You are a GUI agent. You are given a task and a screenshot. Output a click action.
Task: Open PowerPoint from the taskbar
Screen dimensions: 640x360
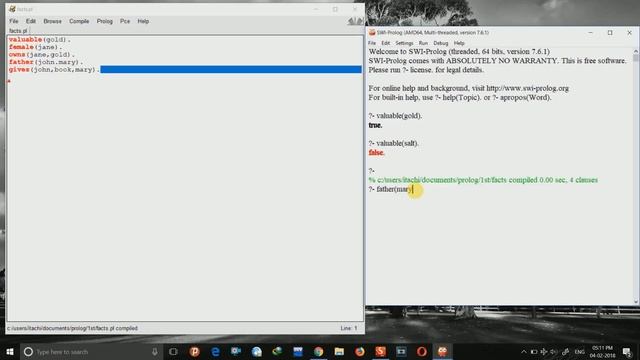tap(194, 351)
